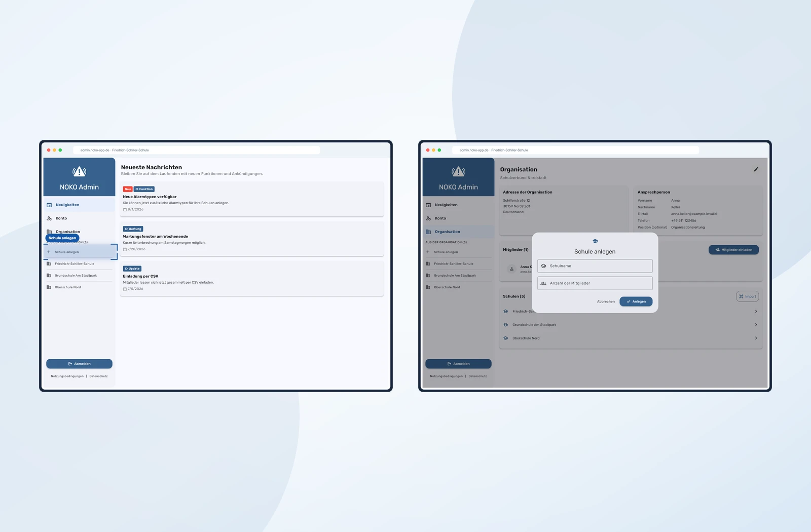Click calendar icon beside date 7/5/2026
Viewport: 811px width, 532px height.
click(125, 289)
